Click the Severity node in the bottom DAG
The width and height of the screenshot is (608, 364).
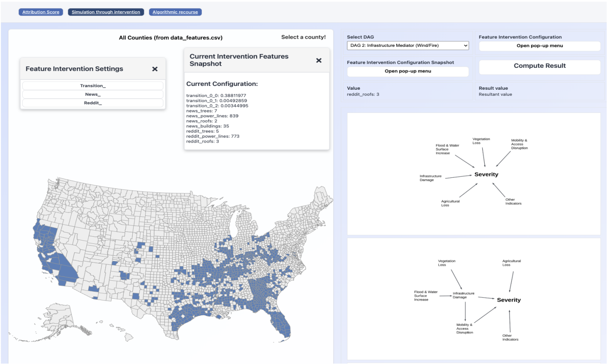click(x=508, y=300)
